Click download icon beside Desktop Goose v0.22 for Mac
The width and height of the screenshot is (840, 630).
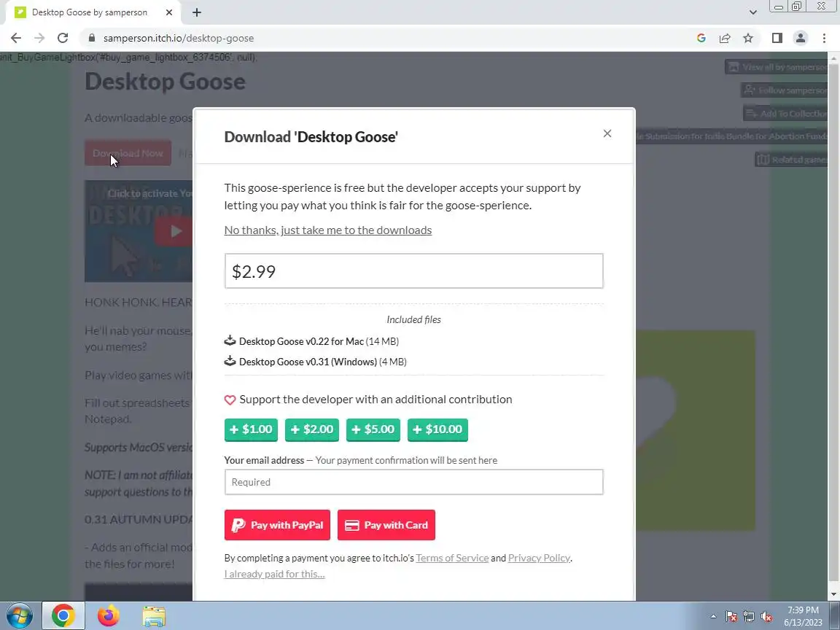point(230,341)
